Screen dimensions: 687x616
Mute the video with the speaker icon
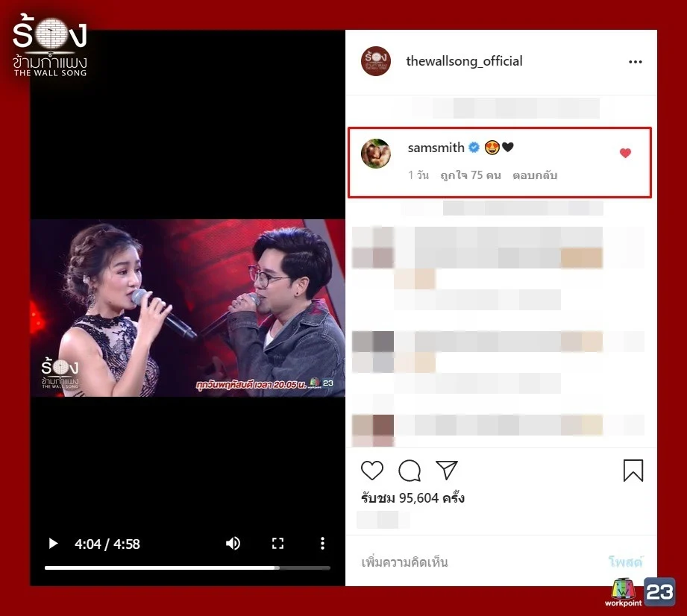pyautogui.click(x=233, y=544)
